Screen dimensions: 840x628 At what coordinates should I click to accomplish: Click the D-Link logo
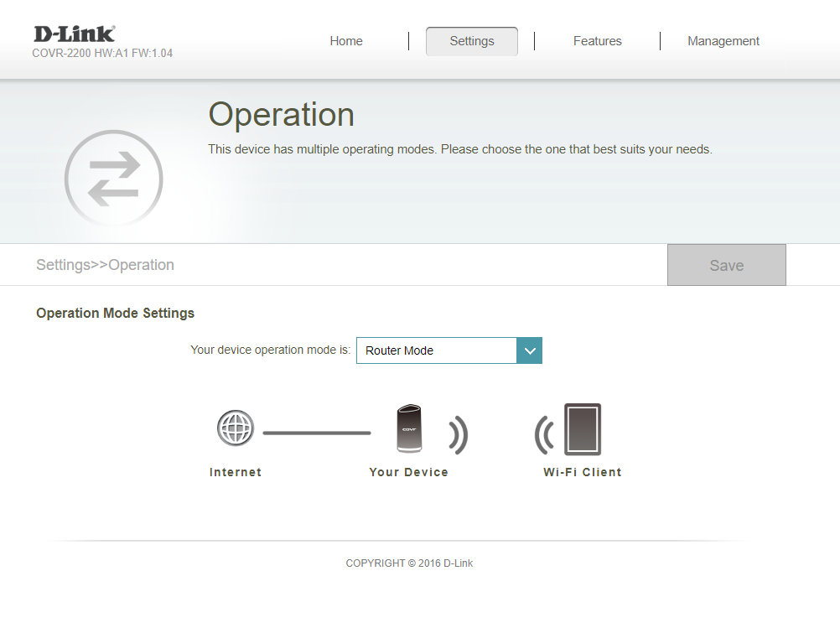click(x=74, y=34)
